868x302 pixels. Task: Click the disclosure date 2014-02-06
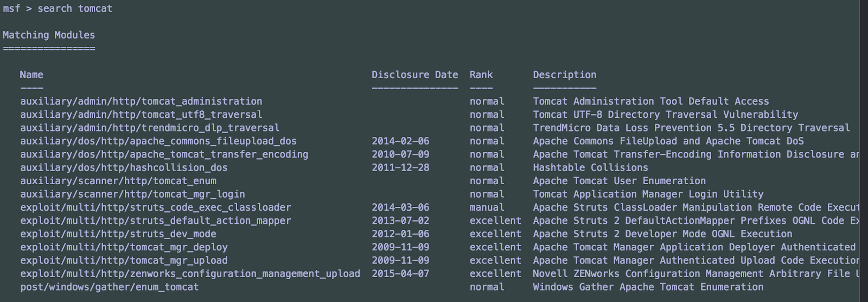click(x=400, y=141)
